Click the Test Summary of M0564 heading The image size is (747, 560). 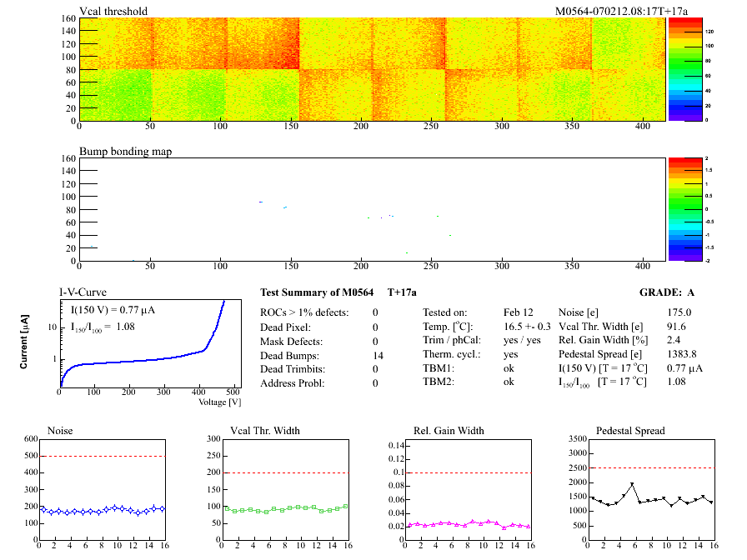(314, 292)
